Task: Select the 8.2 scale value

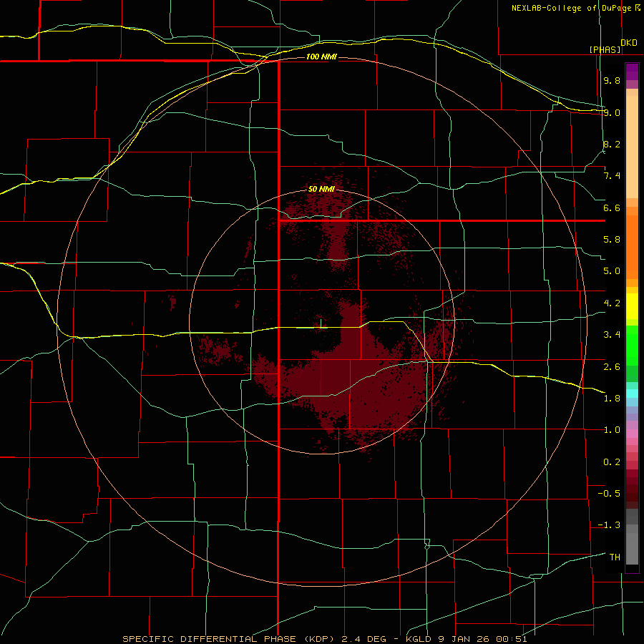Action: pos(612,144)
